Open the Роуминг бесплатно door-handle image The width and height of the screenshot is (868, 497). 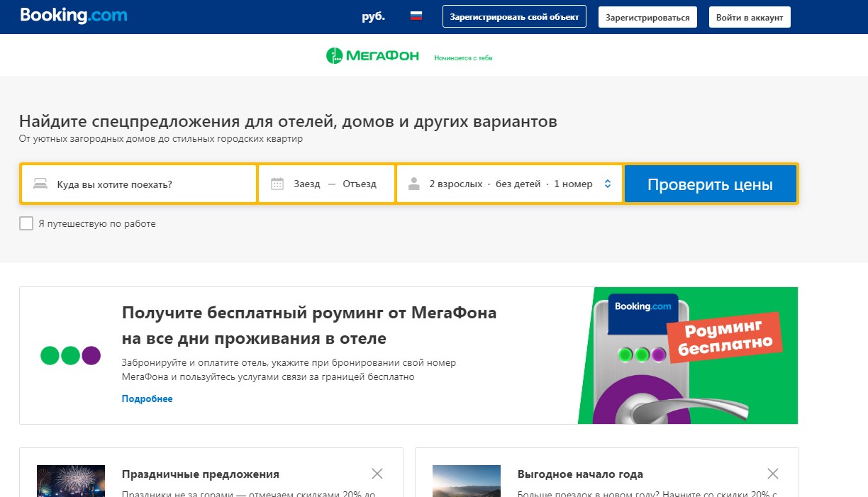click(x=688, y=355)
